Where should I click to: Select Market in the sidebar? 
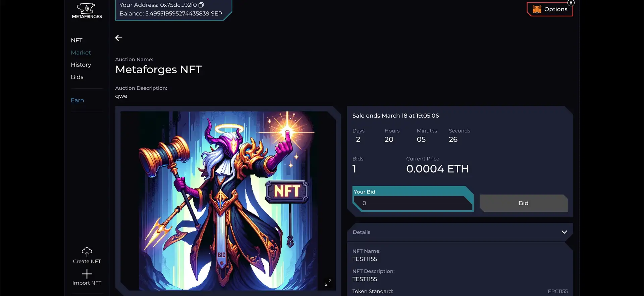[x=81, y=53]
